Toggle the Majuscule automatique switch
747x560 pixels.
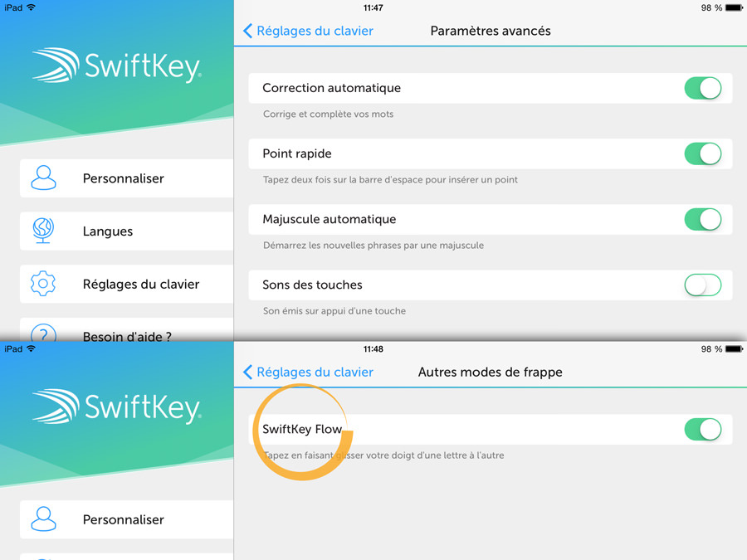pos(703,220)
